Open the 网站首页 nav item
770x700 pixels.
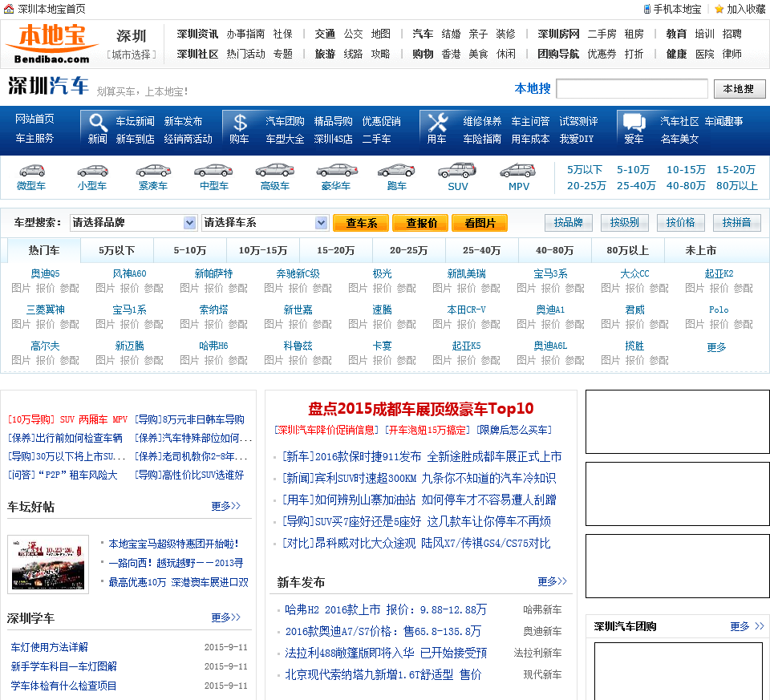(34, 119)
